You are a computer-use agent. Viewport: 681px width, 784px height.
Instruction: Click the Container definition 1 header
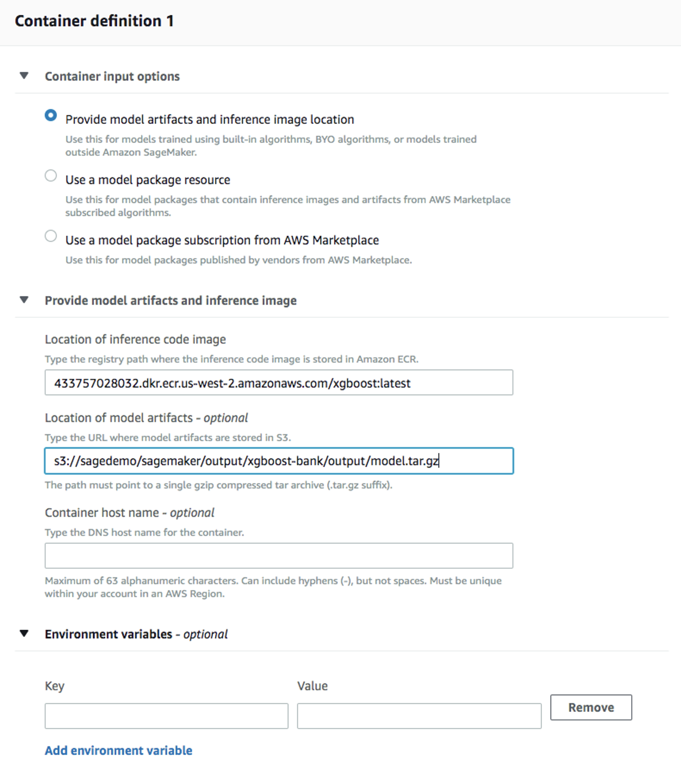(94, 21)
